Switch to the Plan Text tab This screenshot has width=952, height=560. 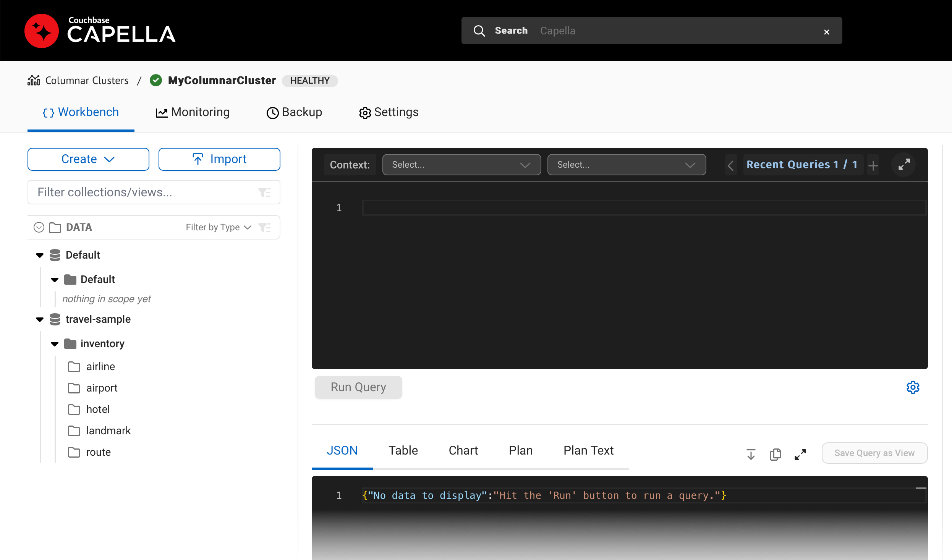[587, 450]
